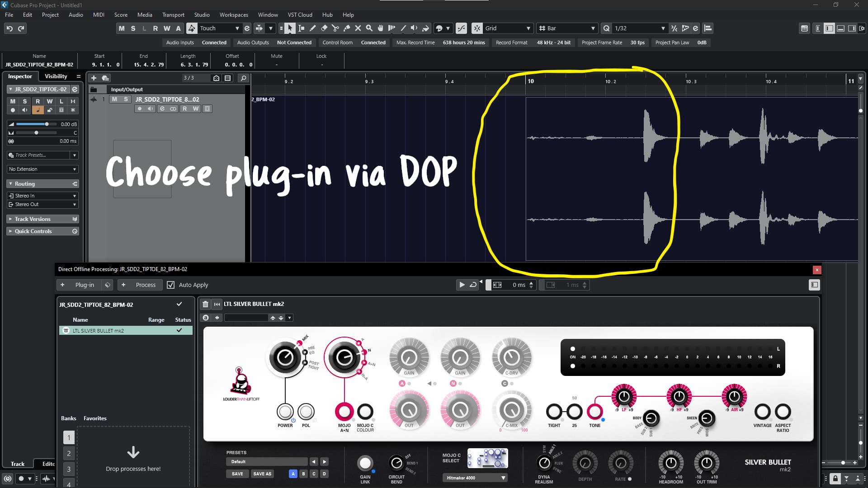Switch to the Visibility tab
The height and width of the screenshot is (488, 868).
coord(56,76)
